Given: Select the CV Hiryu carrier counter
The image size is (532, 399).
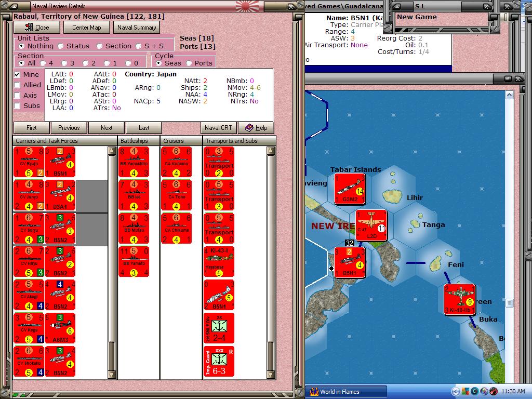Looking at the screenshot, I should 29,262.
